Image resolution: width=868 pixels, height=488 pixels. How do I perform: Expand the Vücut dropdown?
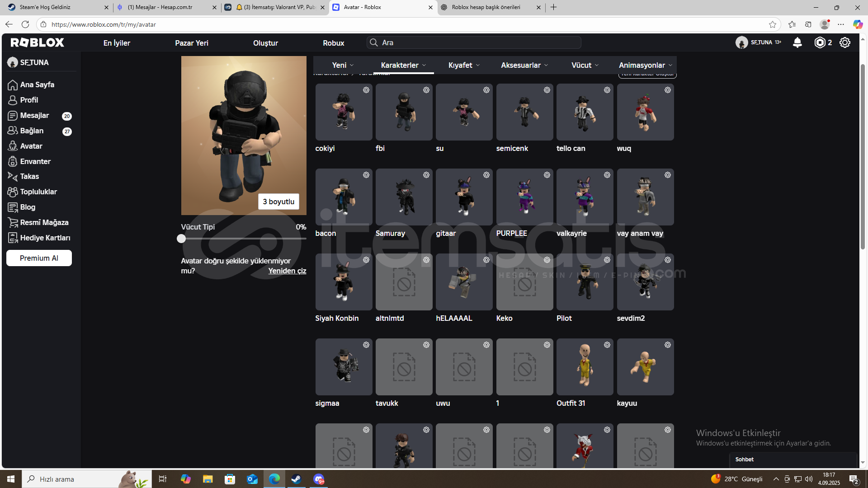coord(585,65)
